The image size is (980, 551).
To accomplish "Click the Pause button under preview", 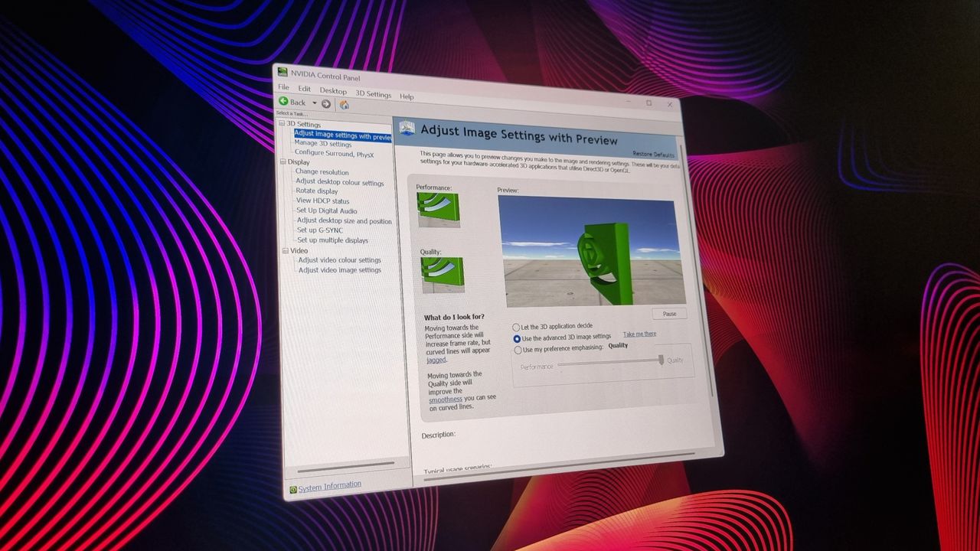I will [x=670, y=314].
